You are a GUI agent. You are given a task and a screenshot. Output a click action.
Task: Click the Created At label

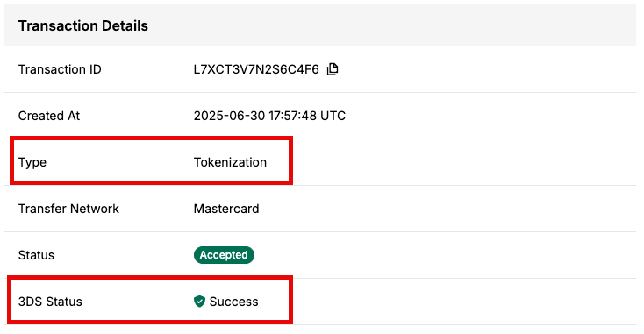coord(49,116)
